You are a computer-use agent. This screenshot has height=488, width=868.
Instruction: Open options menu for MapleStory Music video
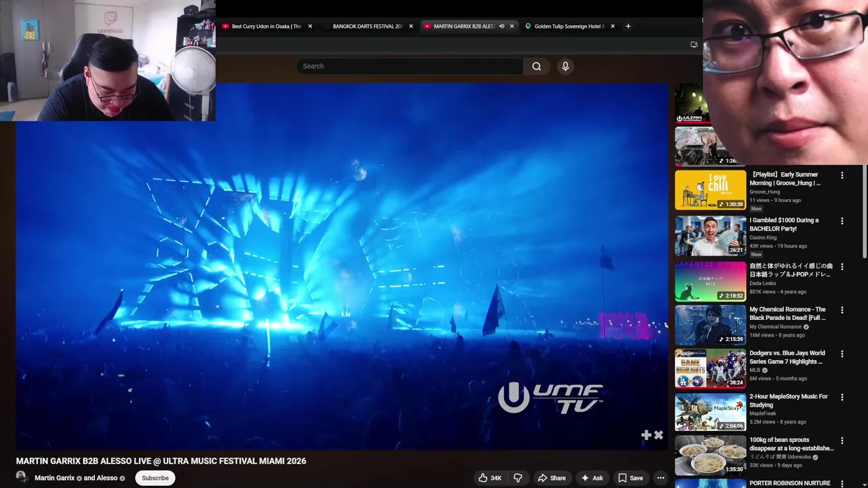pos(842,397)
